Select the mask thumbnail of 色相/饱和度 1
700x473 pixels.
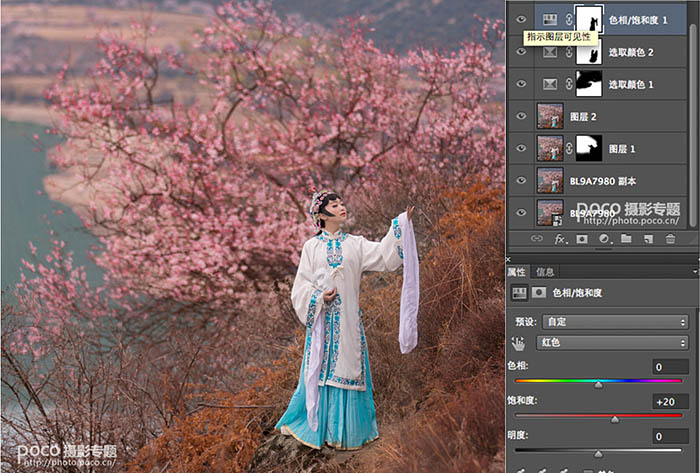pos(589,19)
